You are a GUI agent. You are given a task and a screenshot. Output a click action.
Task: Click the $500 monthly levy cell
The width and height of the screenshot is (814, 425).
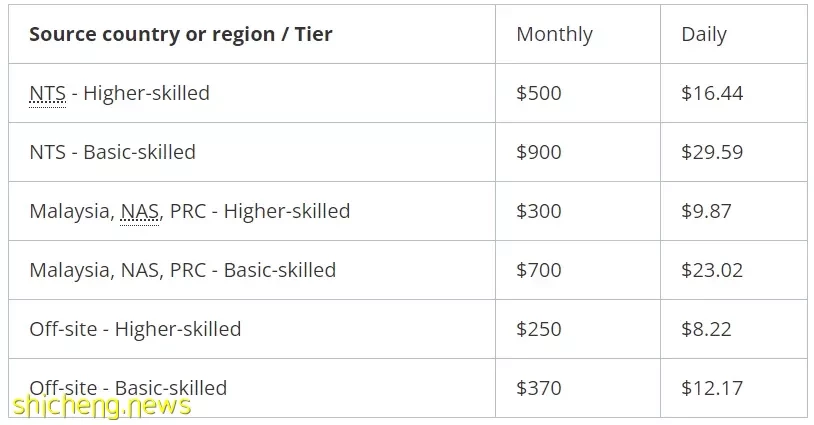point(539,93)
